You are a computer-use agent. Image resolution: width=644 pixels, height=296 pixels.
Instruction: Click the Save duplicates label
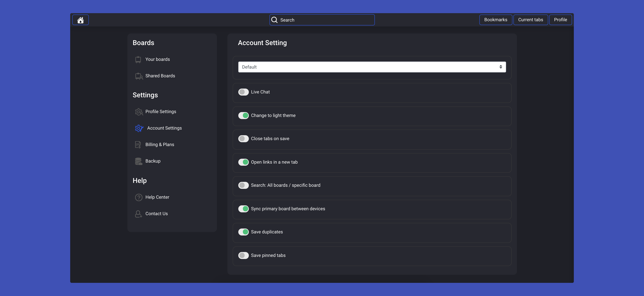(267, 232)
